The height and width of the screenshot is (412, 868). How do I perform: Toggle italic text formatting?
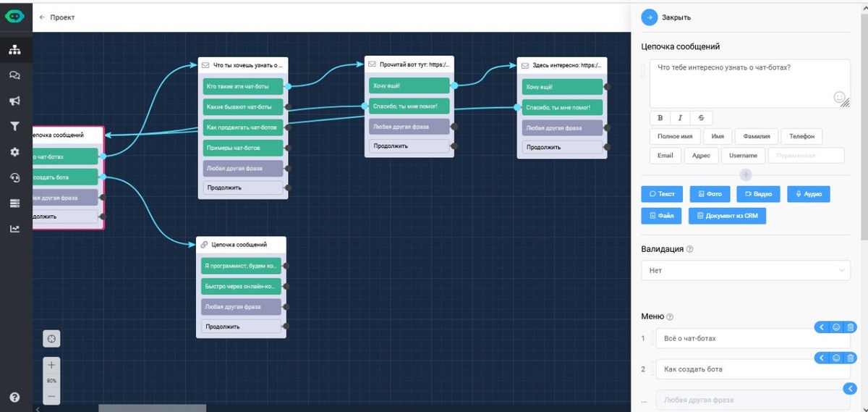(x=680, y=118)
